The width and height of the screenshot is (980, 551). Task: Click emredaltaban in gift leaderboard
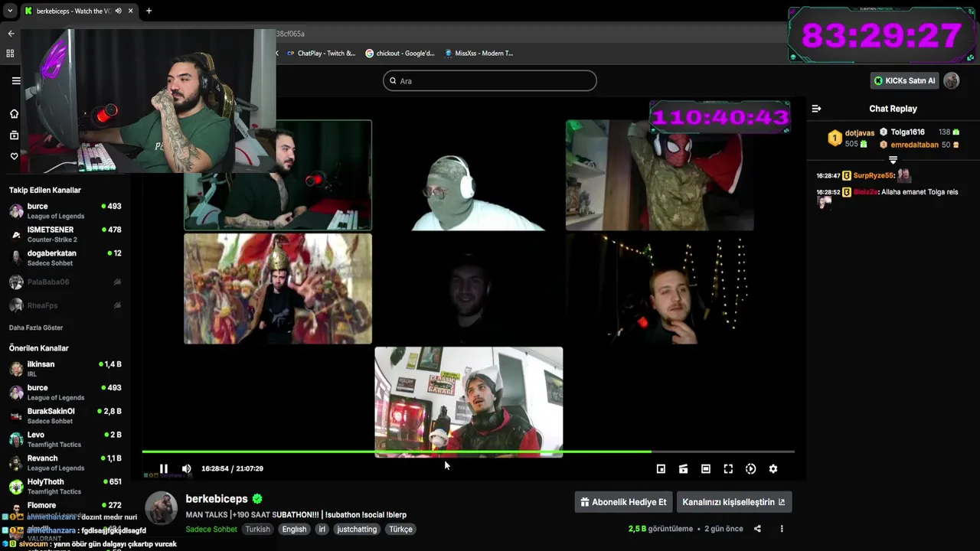pos(914,145)
